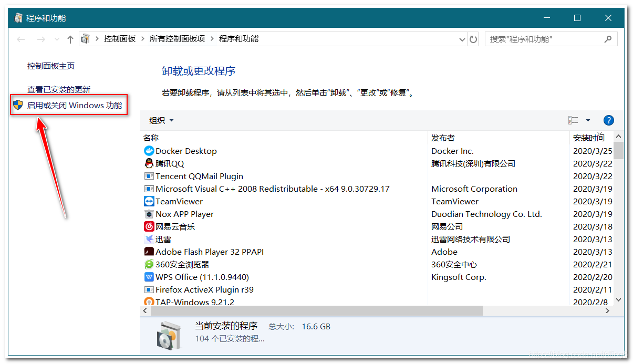633x364 pixels.
Task: Select the Kingsoft Corp. publisher cell
Action: pos(459,277)
